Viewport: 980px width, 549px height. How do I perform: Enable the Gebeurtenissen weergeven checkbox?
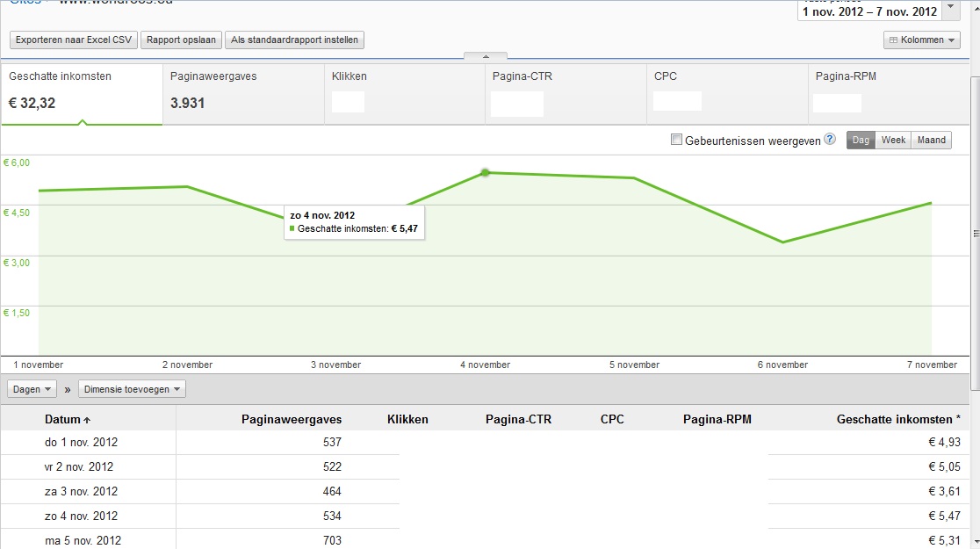click(676, 140)
